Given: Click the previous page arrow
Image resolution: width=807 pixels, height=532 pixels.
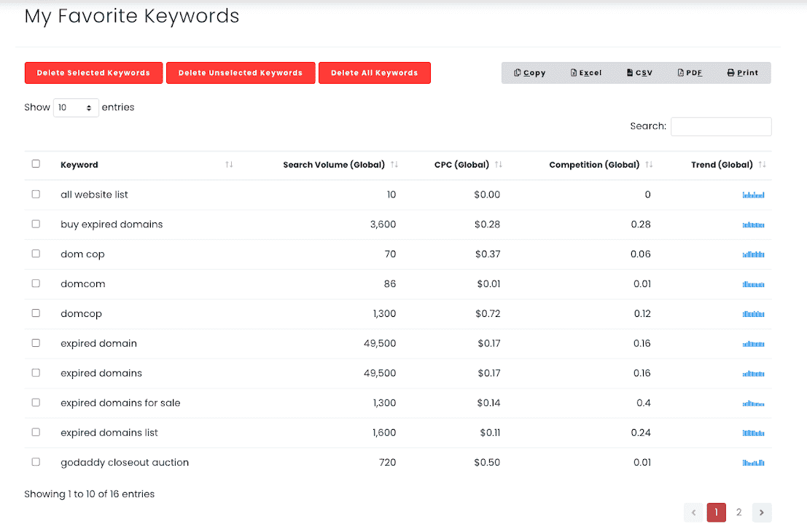Looking at the screenshot, I should click(x=693, y=512).
